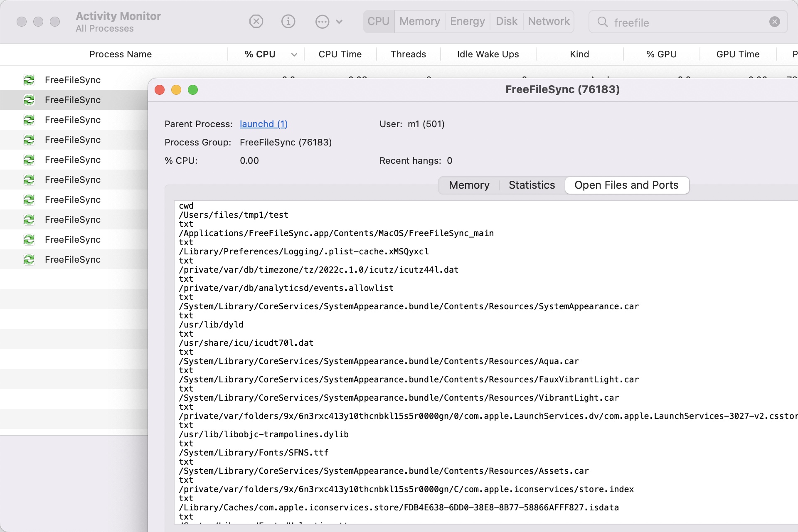
Task: Switch to the Energy tab
Action: pos(468,21)
